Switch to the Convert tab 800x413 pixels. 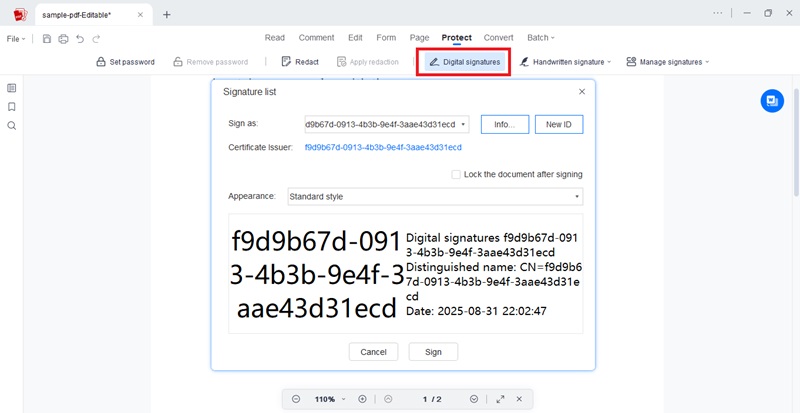pyautogui.click(x=498, y=38)
